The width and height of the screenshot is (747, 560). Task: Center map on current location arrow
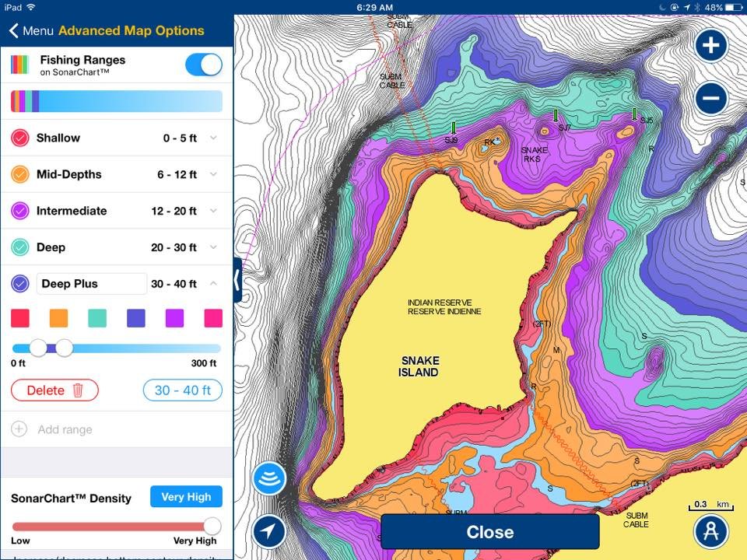(269, 532)
